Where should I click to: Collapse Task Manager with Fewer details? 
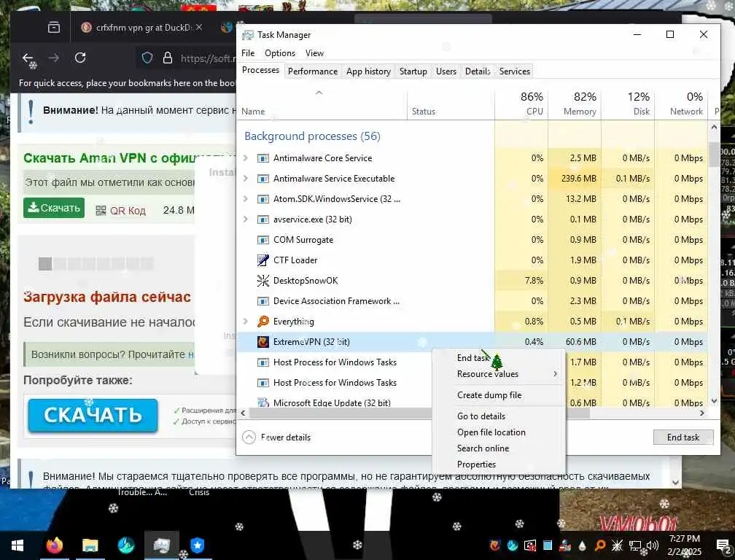pos(276,437)
